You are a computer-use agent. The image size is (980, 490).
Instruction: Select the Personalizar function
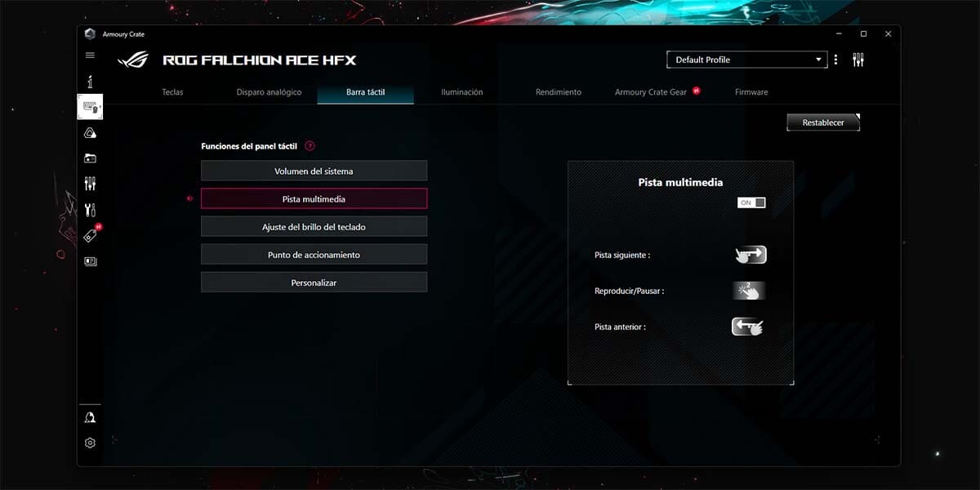coord(314,282)
